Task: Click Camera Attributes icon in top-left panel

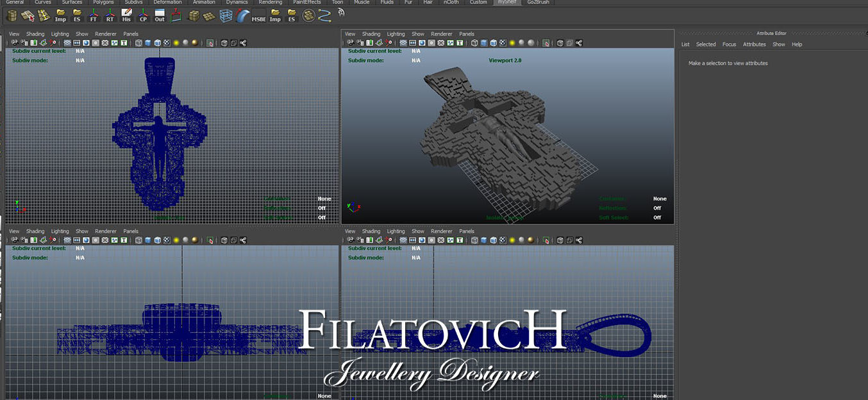Action: (24, 43)
